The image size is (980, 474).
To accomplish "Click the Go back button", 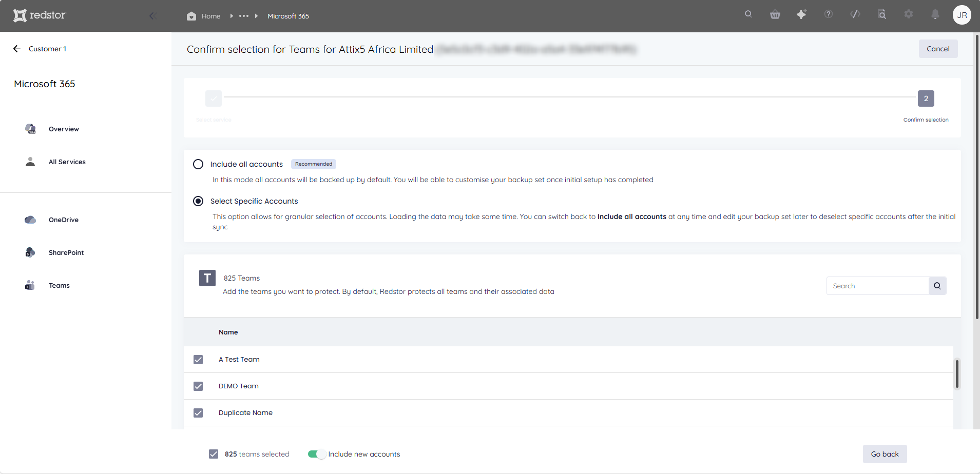I will (x=885, y=454).
